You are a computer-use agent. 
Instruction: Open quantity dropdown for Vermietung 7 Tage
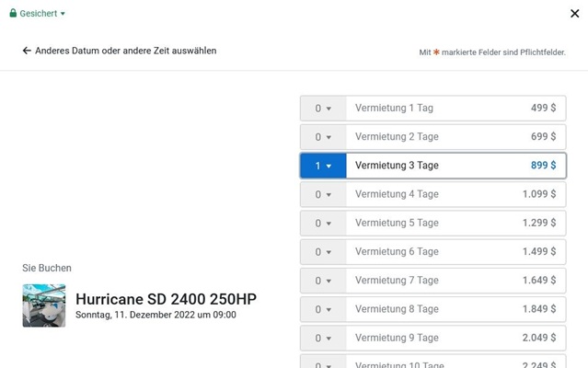pyautogui.click(x=323, y=281)
